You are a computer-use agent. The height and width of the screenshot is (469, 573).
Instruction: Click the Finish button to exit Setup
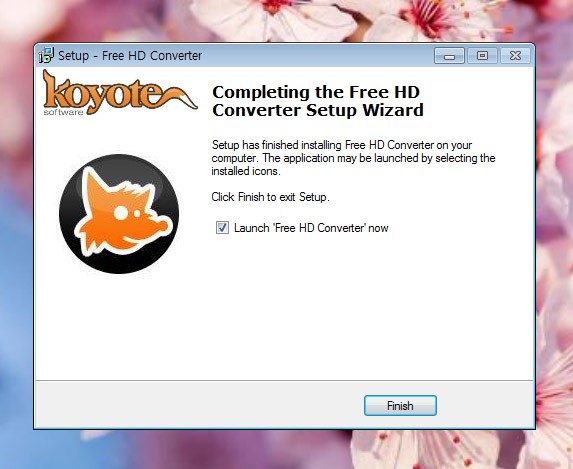tap(400, 405)
